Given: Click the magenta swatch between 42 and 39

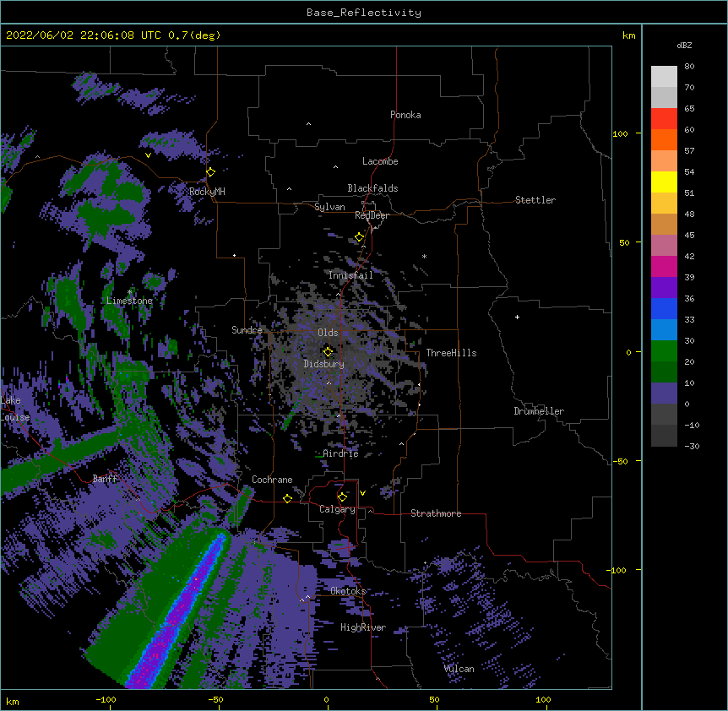Looking at the screenshot, I should tap(664, 266).
